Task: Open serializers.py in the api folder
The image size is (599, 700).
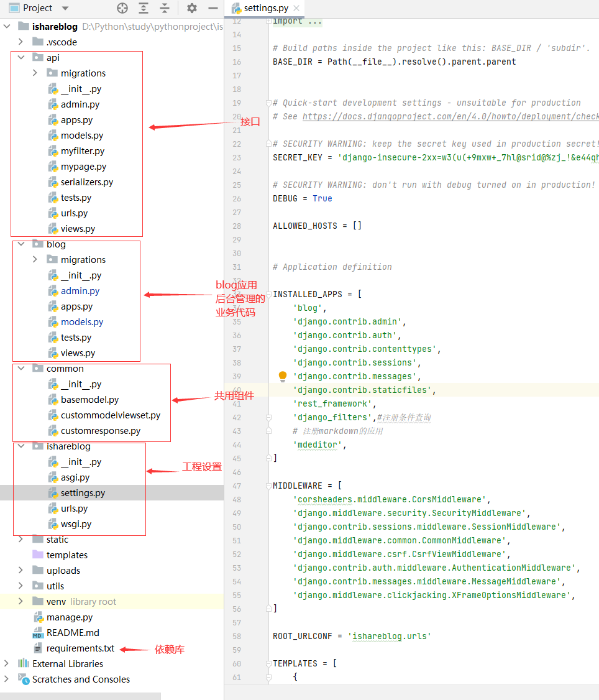Action: tap(87, 182)
